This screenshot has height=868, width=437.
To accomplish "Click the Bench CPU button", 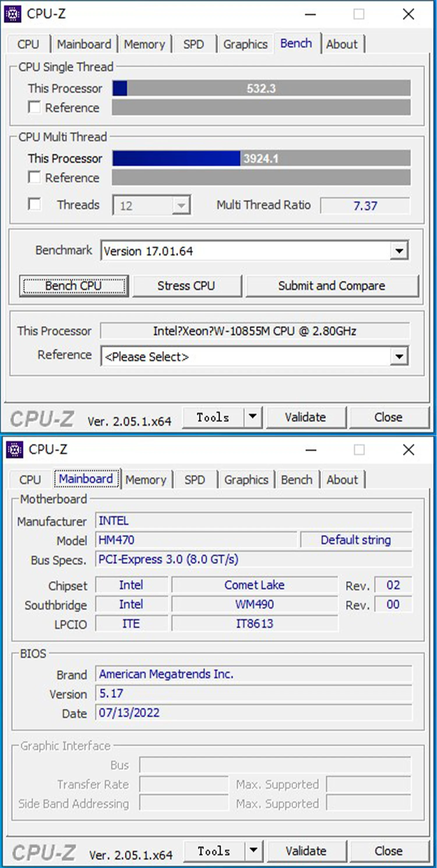I will (74, 286).
